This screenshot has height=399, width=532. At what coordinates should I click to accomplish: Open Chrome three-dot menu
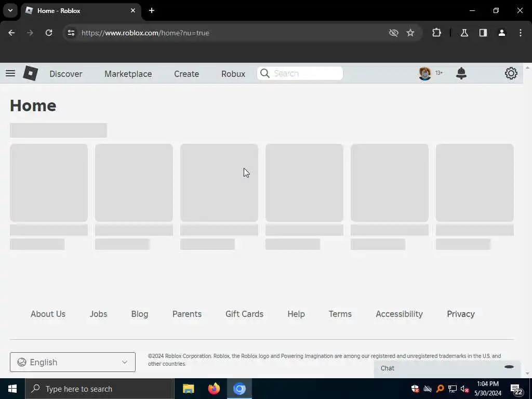point(521,33)
